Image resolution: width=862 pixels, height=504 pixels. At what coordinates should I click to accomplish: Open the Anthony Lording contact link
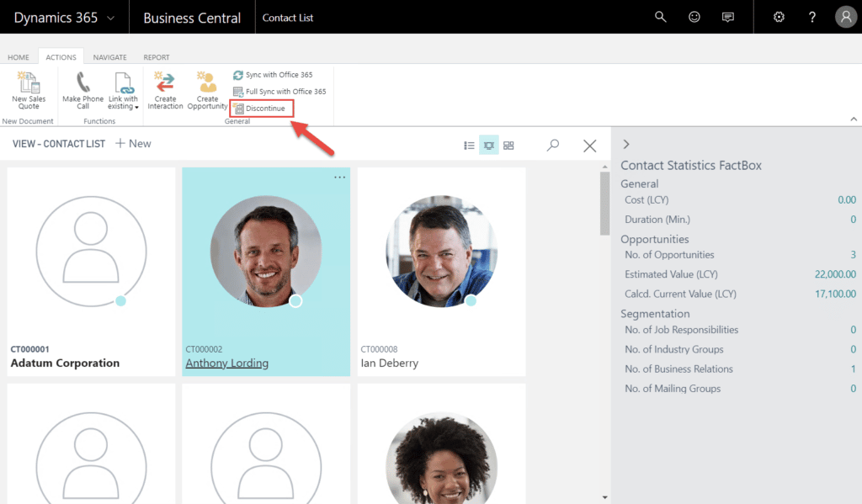pyautogui.click(x=226, y=363)
